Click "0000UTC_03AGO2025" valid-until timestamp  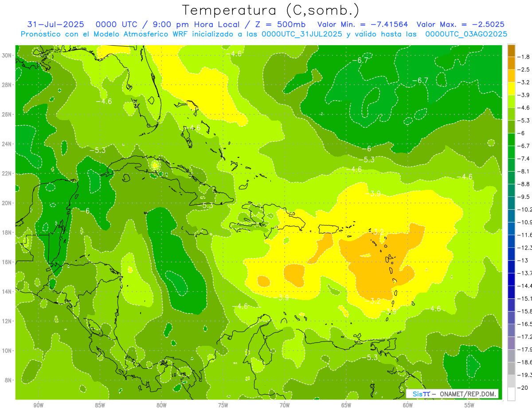click(x=466, y=34)
